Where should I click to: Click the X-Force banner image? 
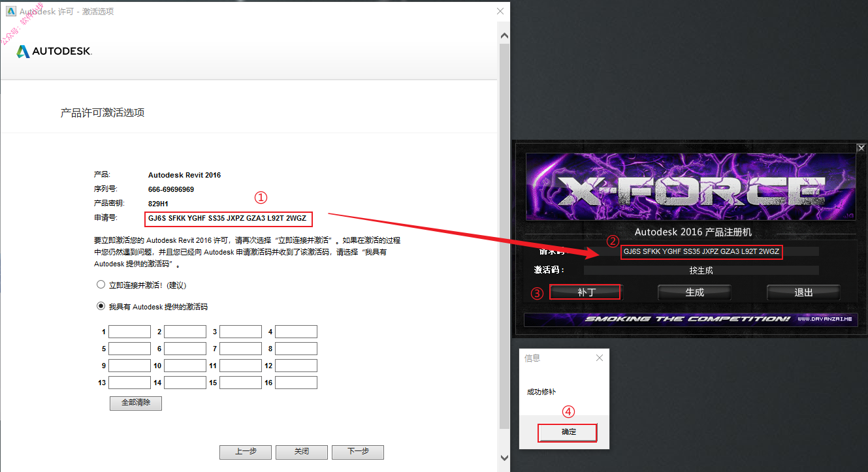[691, 187]
